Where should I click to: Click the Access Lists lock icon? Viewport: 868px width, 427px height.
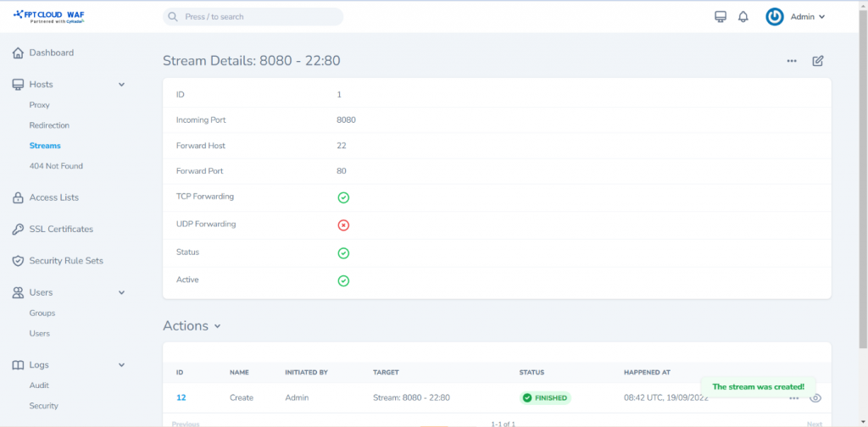pos(18,197)
